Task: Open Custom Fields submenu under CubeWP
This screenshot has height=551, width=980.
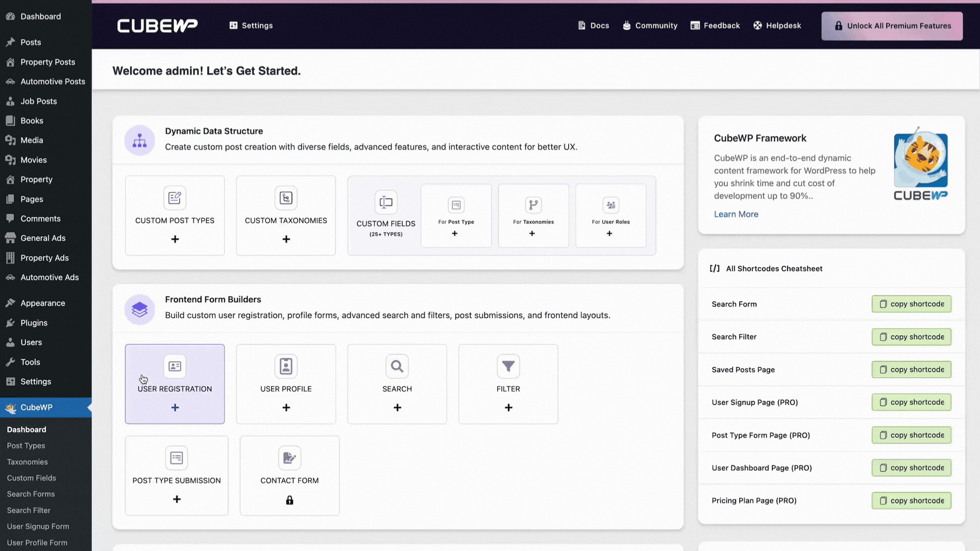Action: (32, 478)
